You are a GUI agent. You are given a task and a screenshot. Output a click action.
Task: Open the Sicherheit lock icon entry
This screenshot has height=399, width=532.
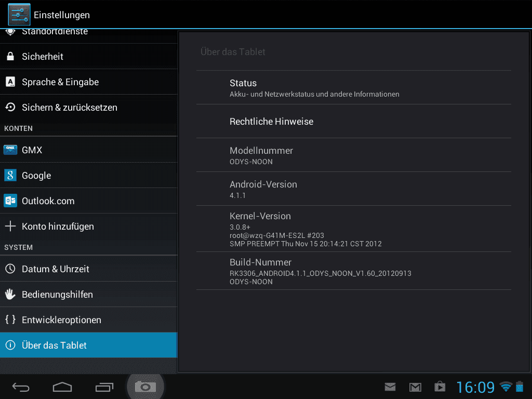click(x=10, y=56)
